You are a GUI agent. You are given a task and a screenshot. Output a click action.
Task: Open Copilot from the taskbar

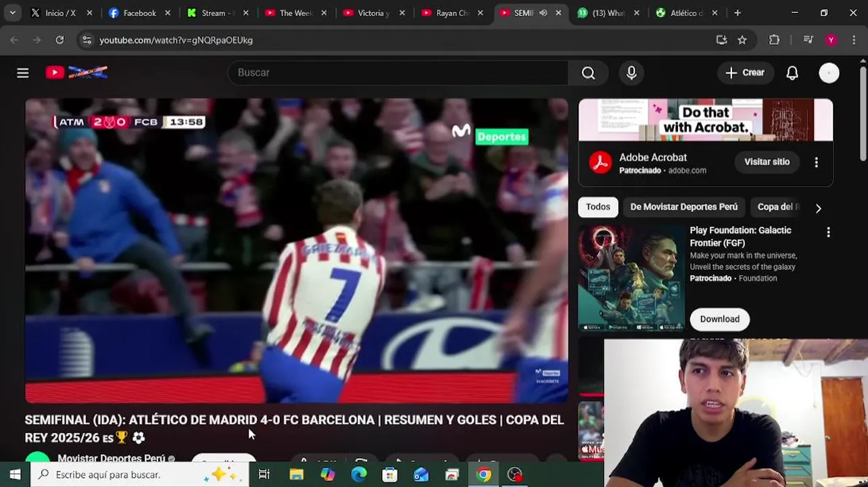pyautogui.click(x=327, y=475)
